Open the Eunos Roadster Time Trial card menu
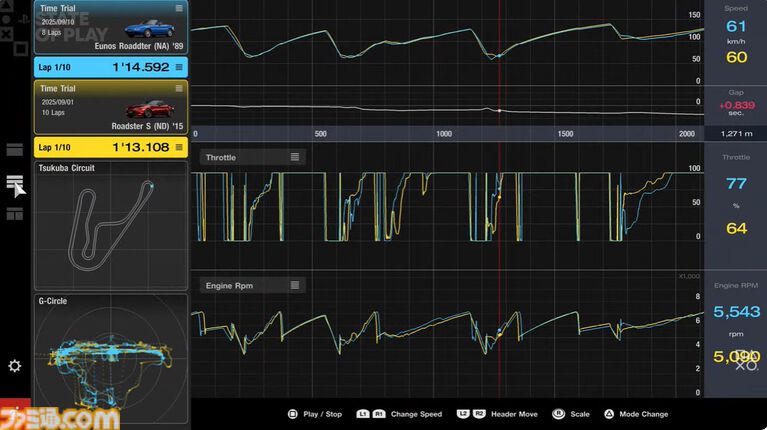Screen dimensions: 767x430 [x=179, y=8]
